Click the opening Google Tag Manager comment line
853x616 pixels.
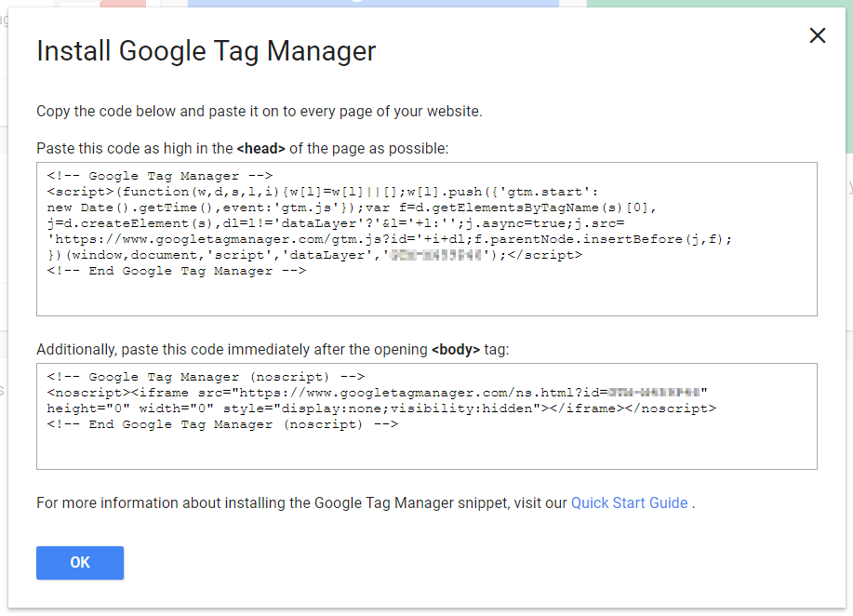[x=159, y=176]
